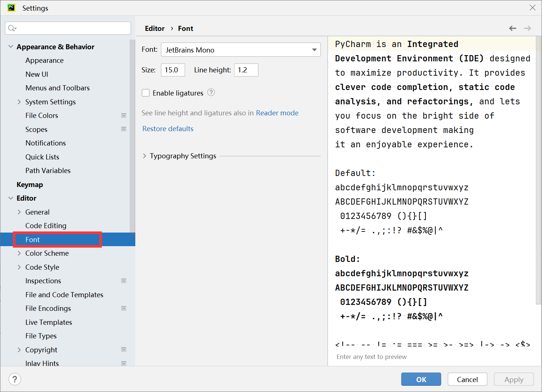
Task: Open Notifications settings
Action: [46, 143]
